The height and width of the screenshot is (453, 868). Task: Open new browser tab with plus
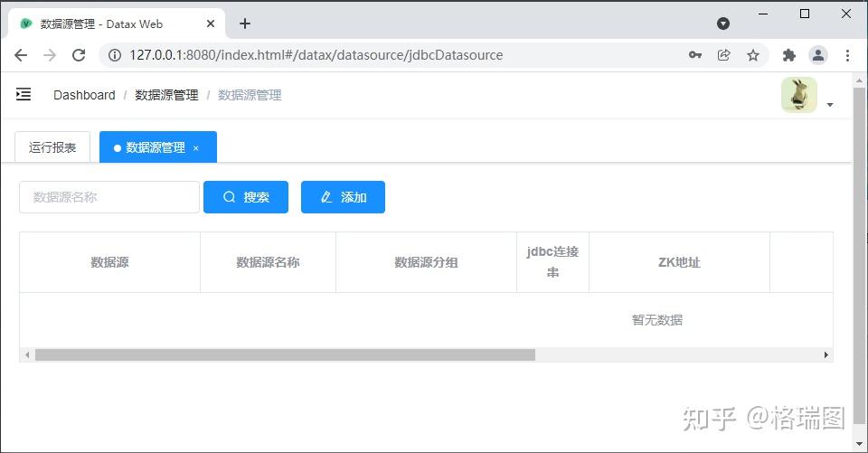pyautogui.click(x=245, y=24)
